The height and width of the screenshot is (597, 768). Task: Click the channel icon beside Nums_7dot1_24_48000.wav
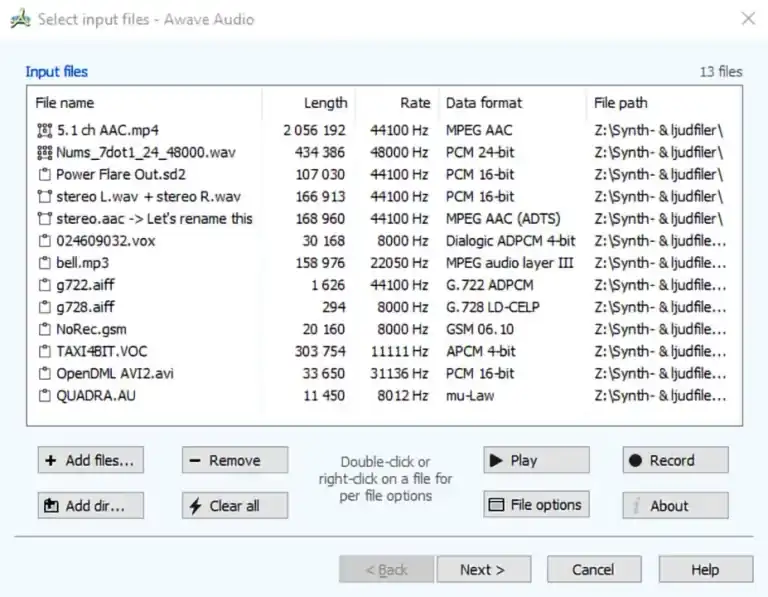click(45, 152)
